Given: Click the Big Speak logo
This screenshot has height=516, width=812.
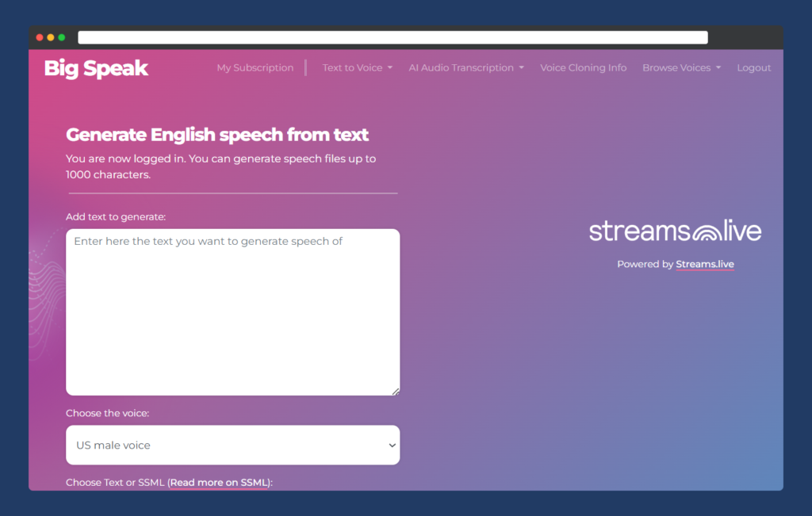Looking at the screenshot, I should (x=96, y=68).
